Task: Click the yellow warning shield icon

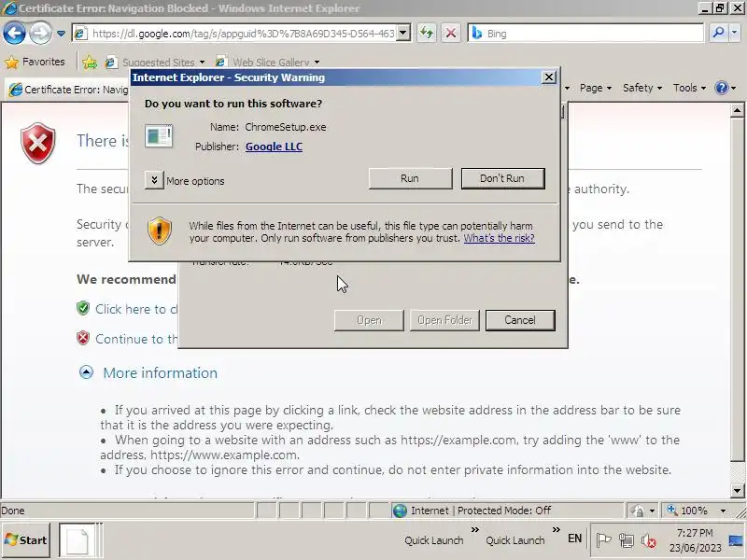Action: pyautogui.click(x=160, y=231)
